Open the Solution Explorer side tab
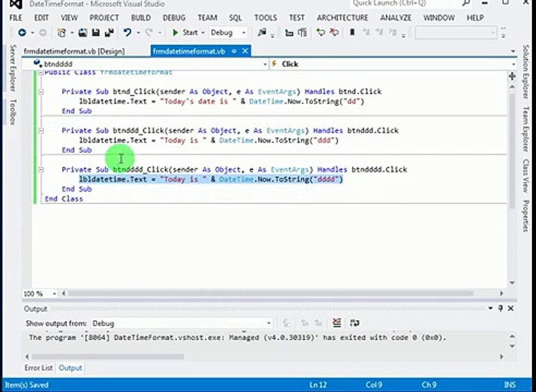Image resolution: width=536 pixels, height=392 pixels. coord(526,72)
